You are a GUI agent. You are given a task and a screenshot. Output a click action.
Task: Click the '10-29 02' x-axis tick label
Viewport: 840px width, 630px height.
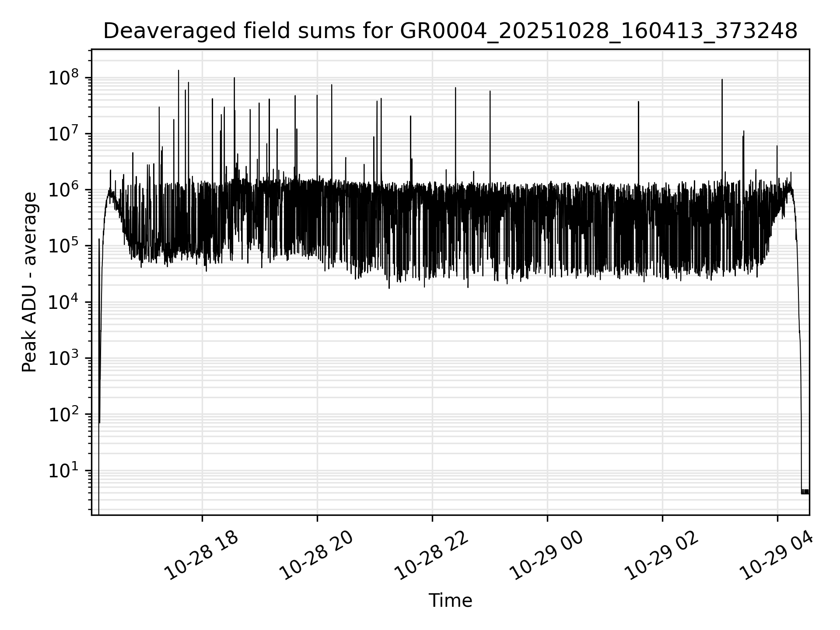click(x=662, y=555)
